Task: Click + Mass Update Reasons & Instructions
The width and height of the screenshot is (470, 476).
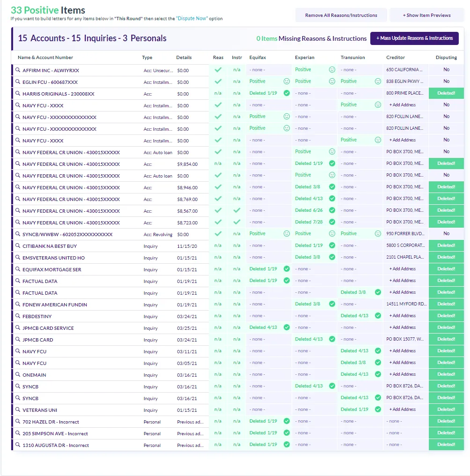Action: tap(414, 38)
